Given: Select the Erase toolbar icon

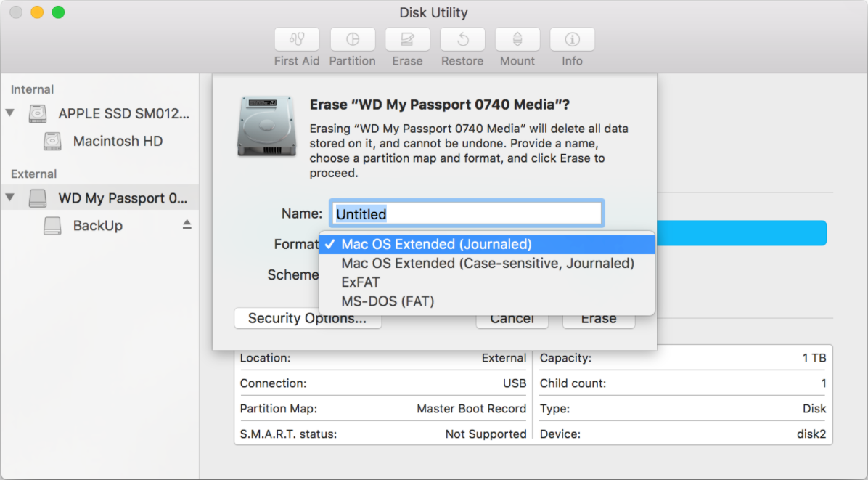Looking at the screenshot, I should click(407, 39).
